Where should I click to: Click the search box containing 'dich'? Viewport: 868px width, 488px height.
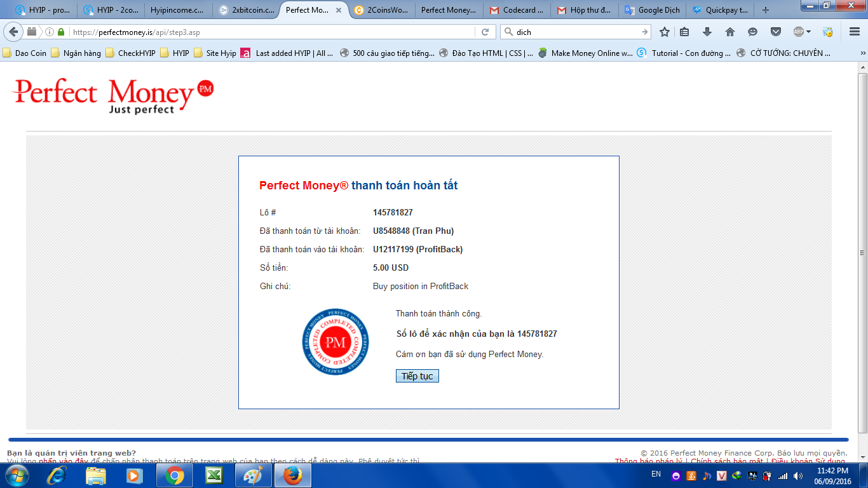pos(575,32)
